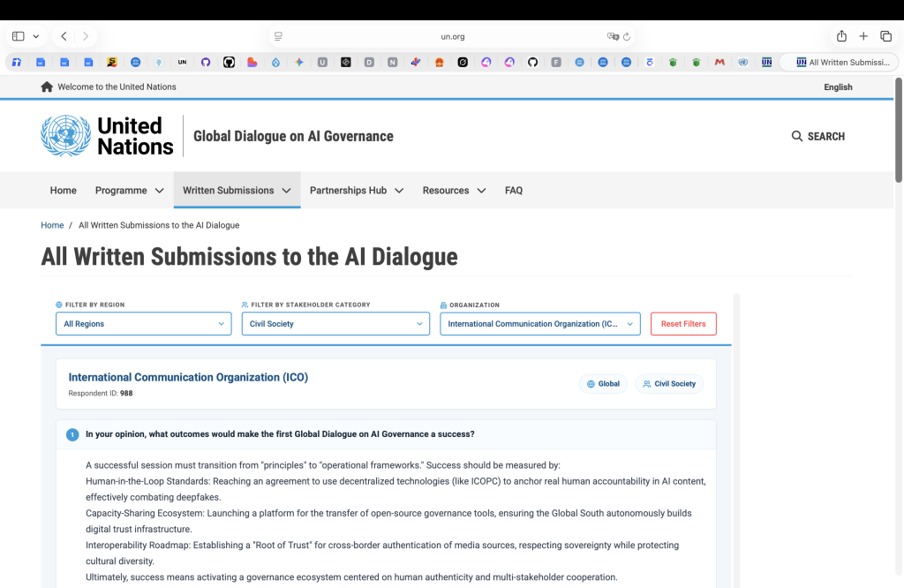The width and height of the screenshot is (904, 588).
Task: Open a new tab with plus icon
Action: [x=863, y=36]
